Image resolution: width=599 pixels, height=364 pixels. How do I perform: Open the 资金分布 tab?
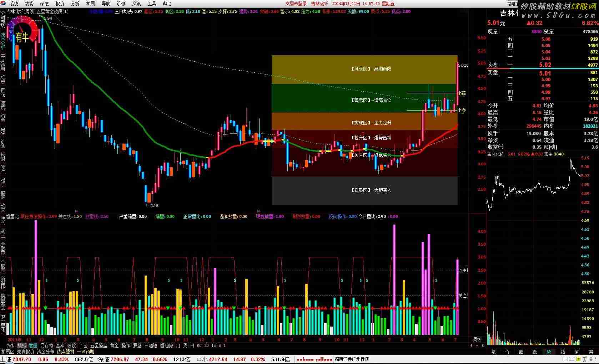pos(45,352)
